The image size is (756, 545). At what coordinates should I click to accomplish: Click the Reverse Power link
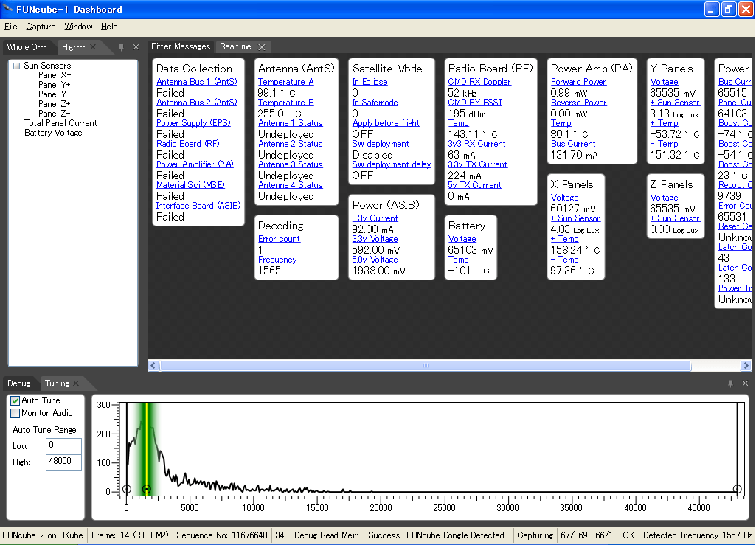coord(578,103)
